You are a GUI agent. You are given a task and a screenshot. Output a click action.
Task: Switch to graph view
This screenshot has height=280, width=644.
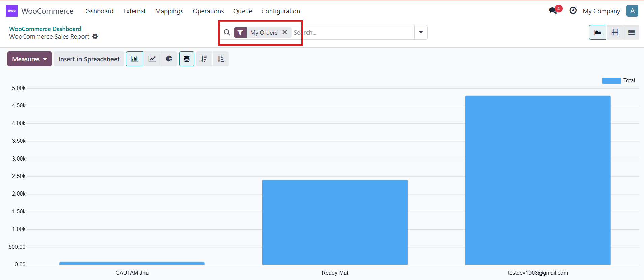(598, 32)
